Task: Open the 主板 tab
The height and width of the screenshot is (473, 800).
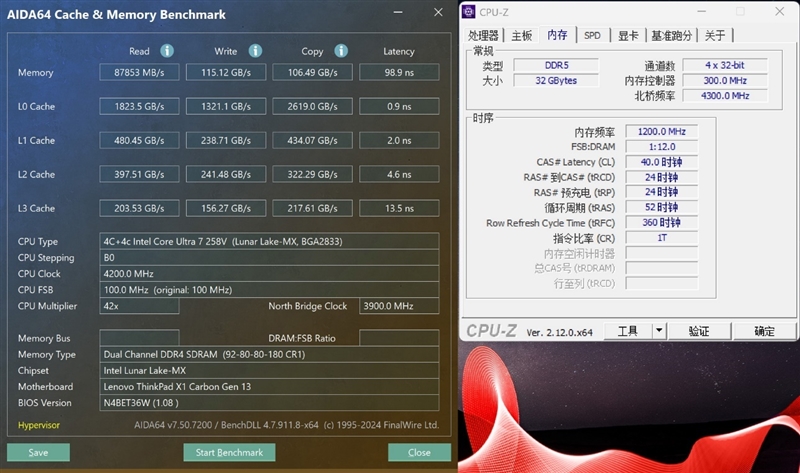Action: [x=522, y=35]
